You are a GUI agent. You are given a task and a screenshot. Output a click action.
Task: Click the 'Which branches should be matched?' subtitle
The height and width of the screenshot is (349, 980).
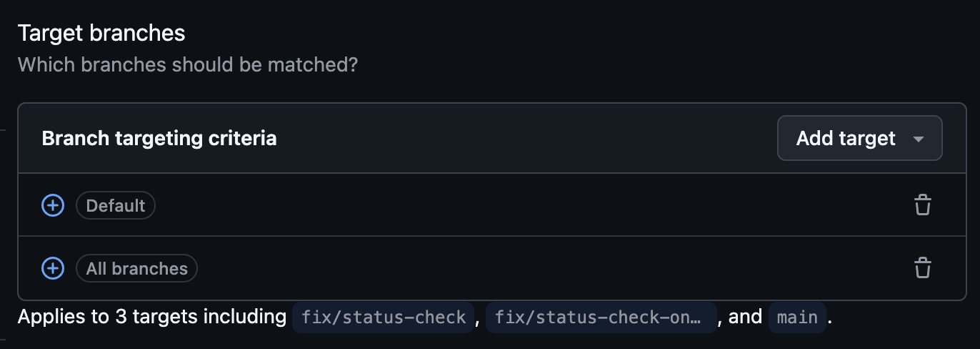[187, 65]
